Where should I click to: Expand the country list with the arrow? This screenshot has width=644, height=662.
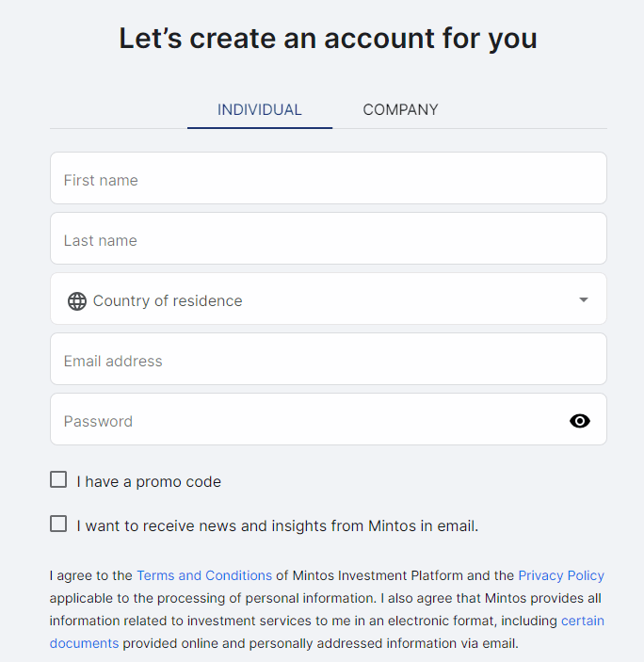[584, 300]
